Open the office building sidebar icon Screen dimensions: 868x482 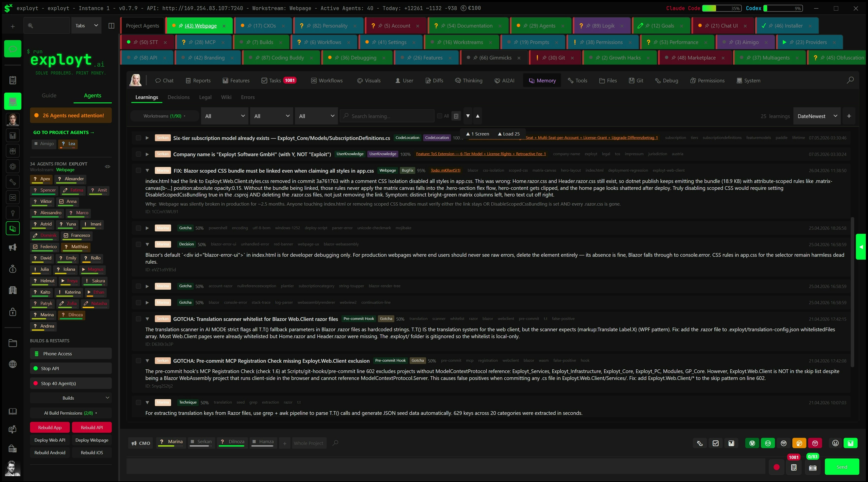13,290
